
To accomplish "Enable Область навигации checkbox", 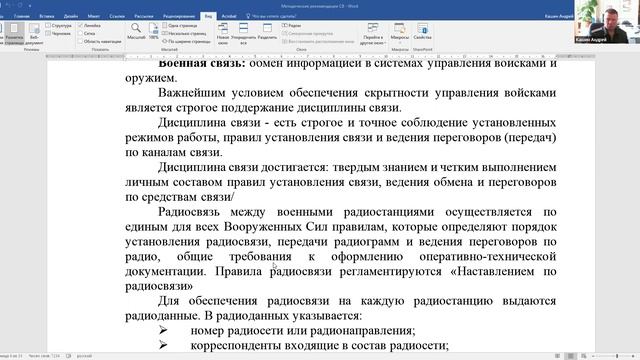I will tap(80, 41).
